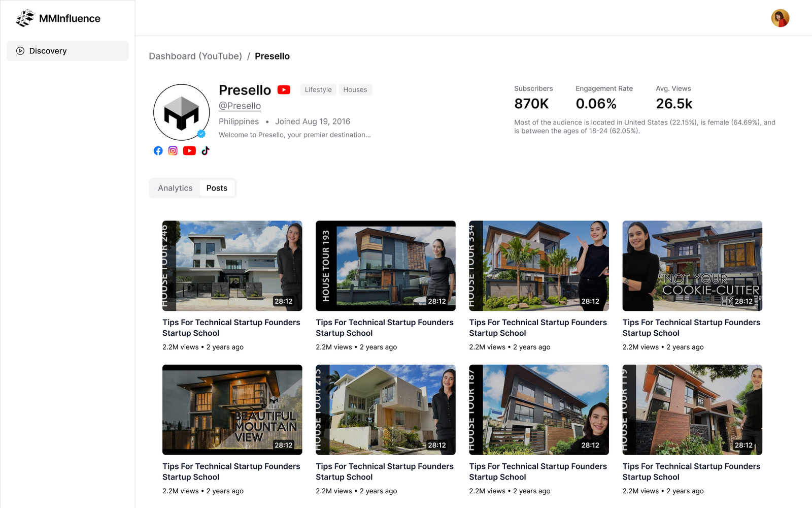Open the @Presello handle link
This screenshot has width=812, height=508.
coord(240,106)
